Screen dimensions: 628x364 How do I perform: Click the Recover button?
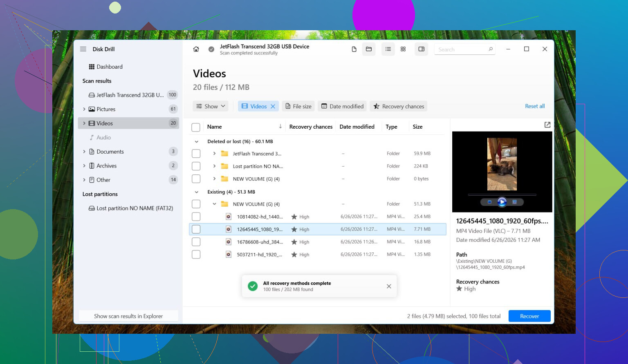(529, 316)
